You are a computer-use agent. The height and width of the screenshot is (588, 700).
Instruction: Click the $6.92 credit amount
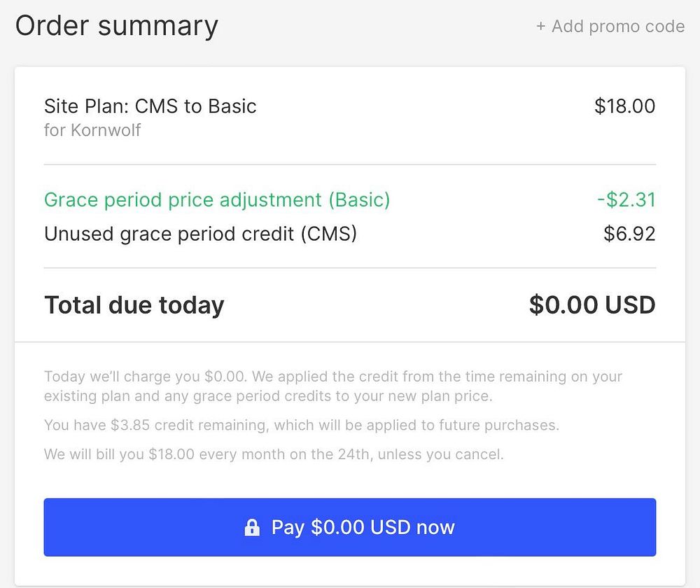click(629, 234)
